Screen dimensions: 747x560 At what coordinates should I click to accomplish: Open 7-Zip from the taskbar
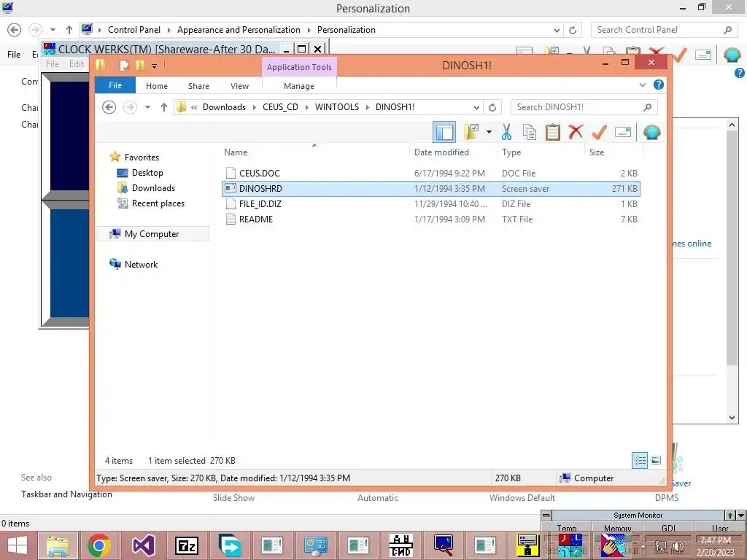point(187,545)
